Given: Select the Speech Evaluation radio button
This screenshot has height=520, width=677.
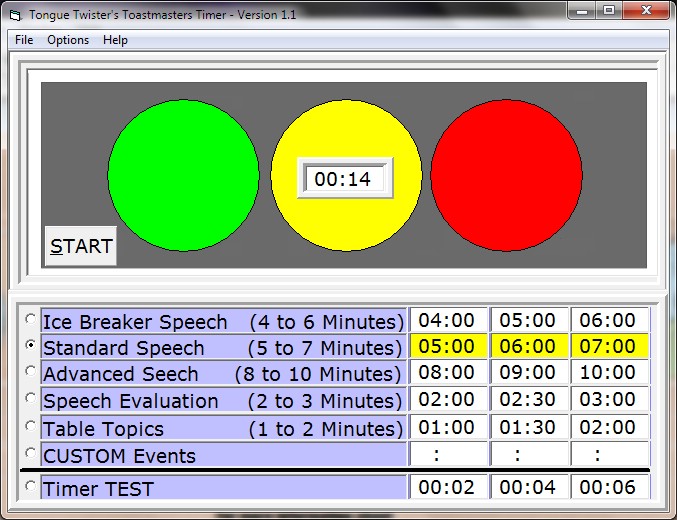Looking at the screenshot, I should point(31,399).
